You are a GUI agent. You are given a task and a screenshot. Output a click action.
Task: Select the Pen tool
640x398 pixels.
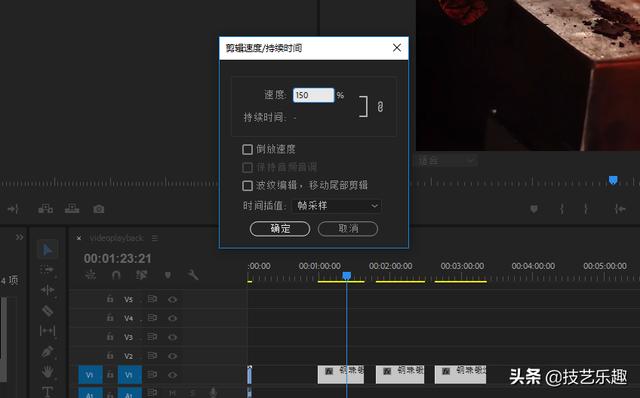coord(47,351)
